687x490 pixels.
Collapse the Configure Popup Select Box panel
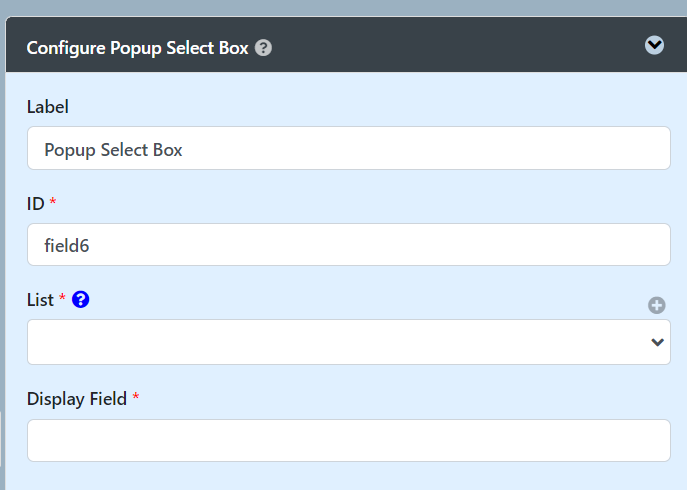[654, 45]
